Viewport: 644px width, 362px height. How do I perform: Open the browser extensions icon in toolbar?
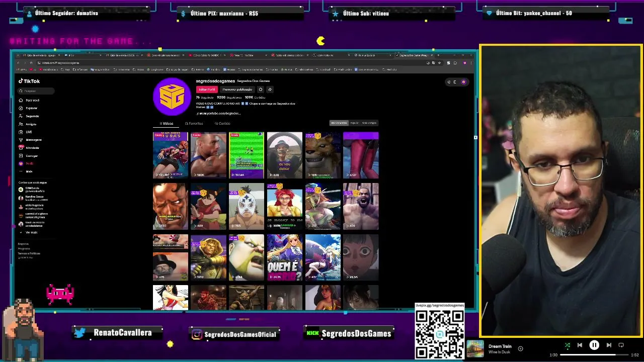[x=454, y=63]
